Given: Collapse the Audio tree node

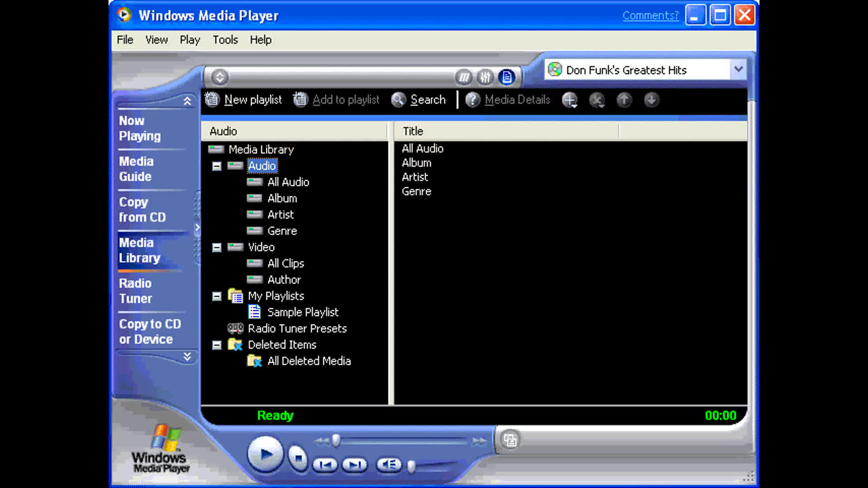Looking at the screenshot, I should click(217, 166).
